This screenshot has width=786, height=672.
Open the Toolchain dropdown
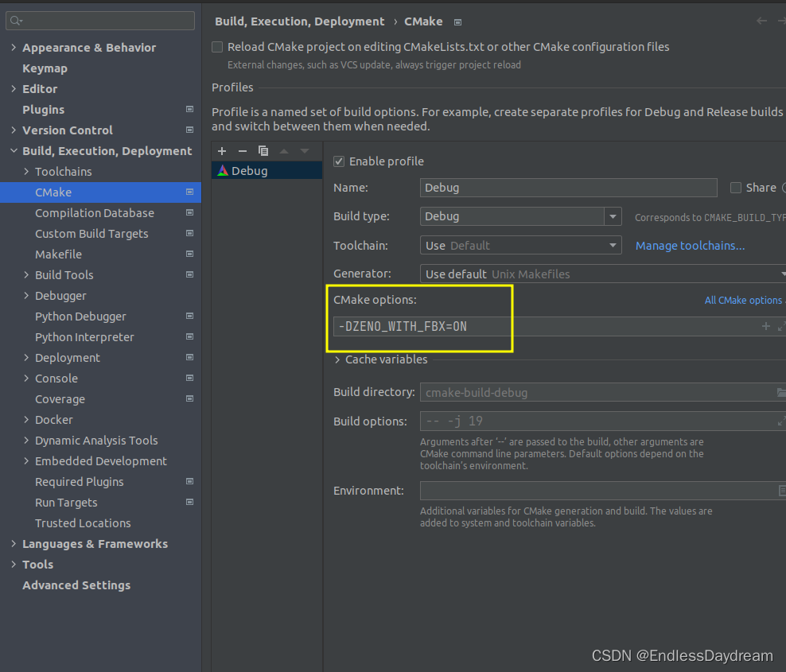click(x=613, y=245)
